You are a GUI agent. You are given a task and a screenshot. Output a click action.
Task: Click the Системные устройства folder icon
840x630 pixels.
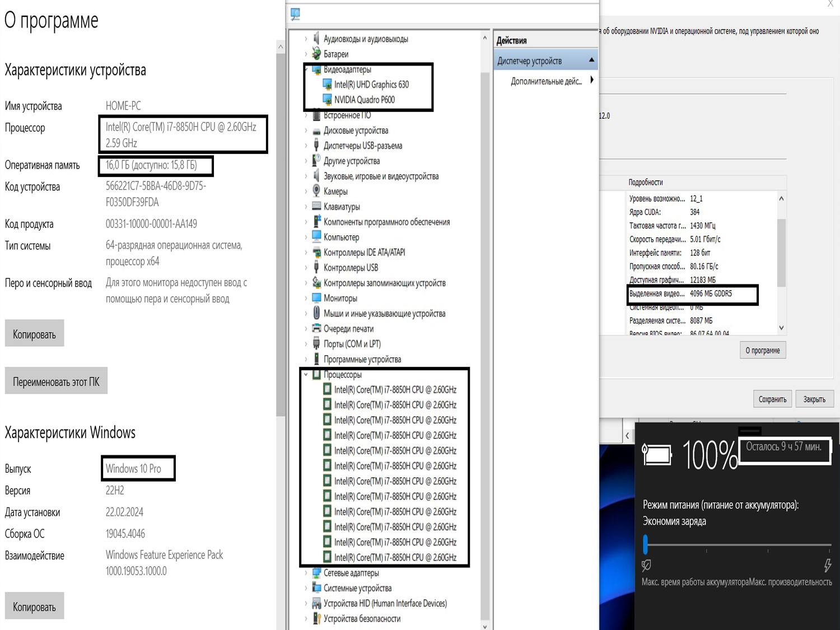tap(316, 588)
